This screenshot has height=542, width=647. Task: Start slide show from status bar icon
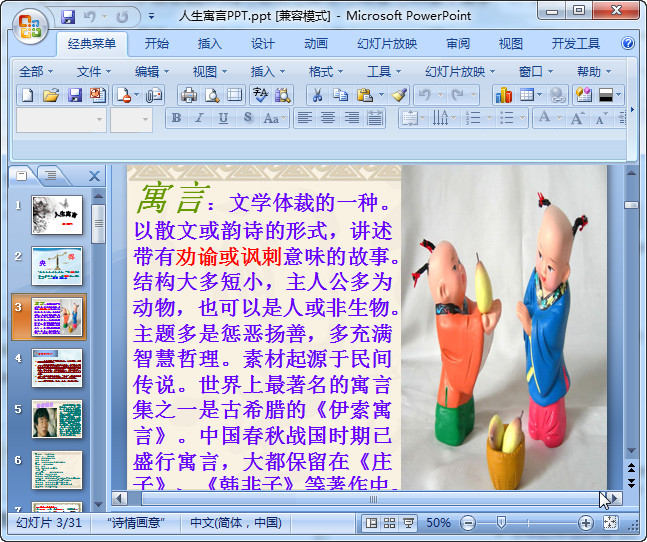(408, 523)
